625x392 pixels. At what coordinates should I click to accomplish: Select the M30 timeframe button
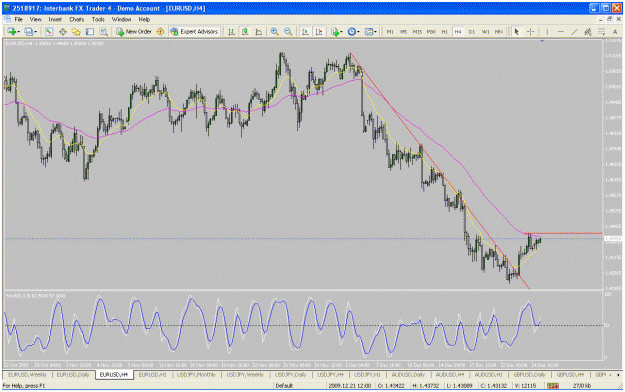(431, 32)
